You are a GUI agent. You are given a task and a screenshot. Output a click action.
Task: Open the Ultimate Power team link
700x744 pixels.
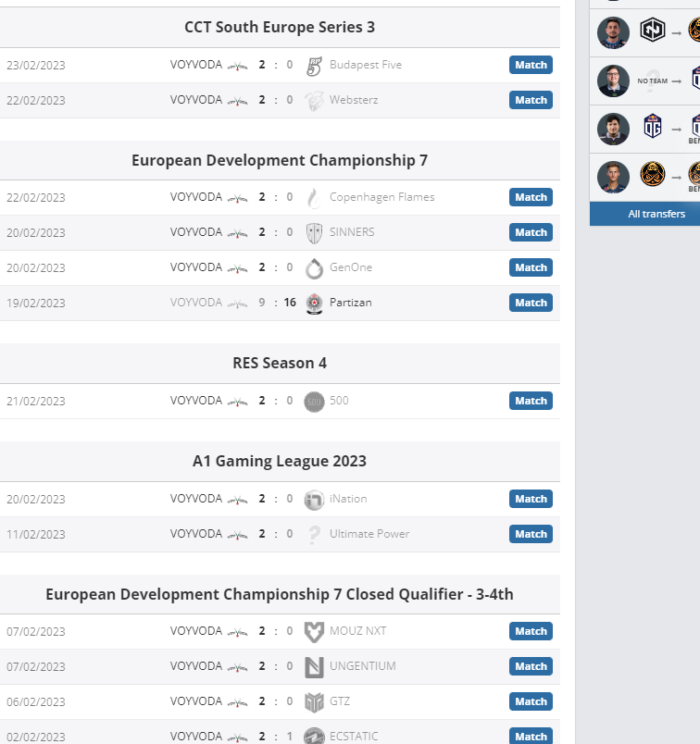[369, 534]
